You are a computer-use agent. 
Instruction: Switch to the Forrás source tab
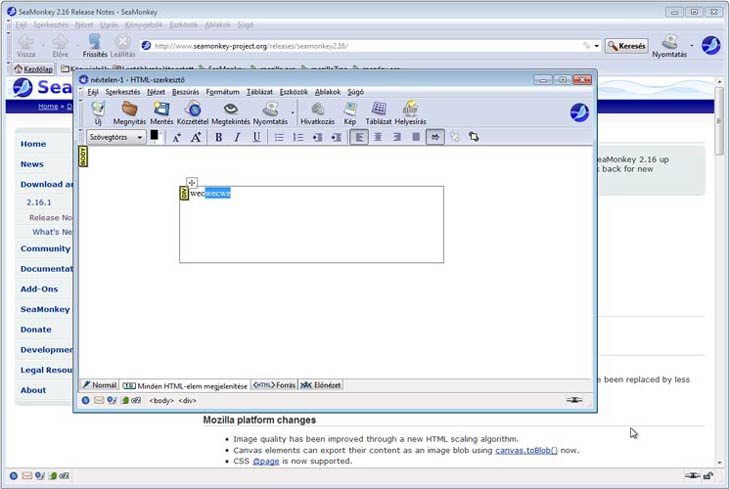click(273, 385)
